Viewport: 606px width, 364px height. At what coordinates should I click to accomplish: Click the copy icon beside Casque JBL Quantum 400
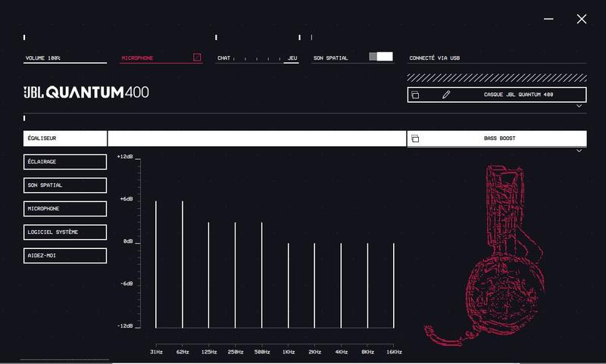415,95
